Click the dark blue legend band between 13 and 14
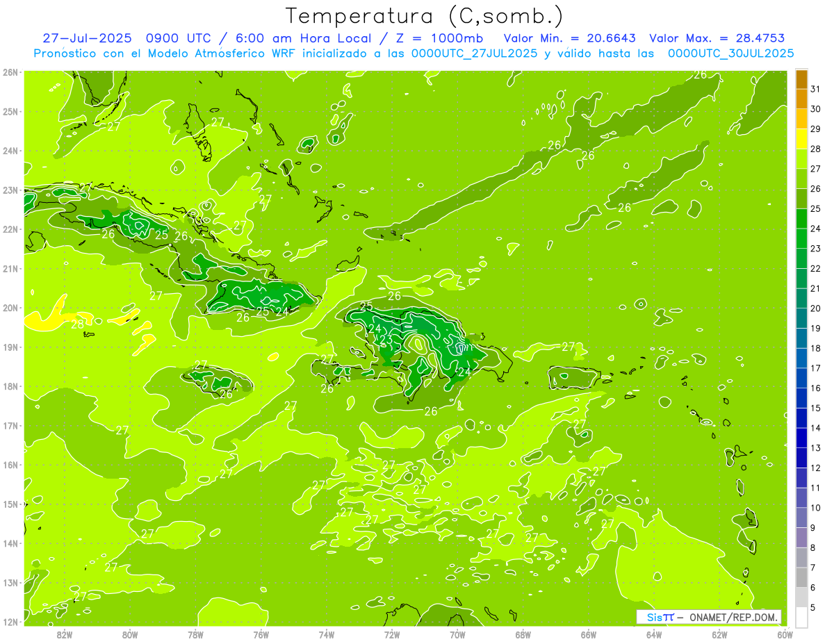Screen dimensions: 834x644 (x=801, y=438)
